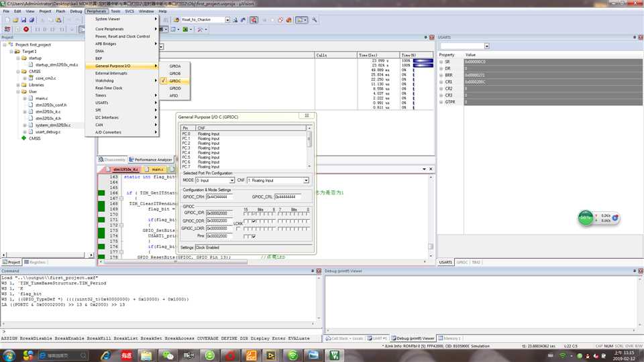Click the 100% blue time bar in the top analyzer row
644x362 pixels.
(423, 61)
